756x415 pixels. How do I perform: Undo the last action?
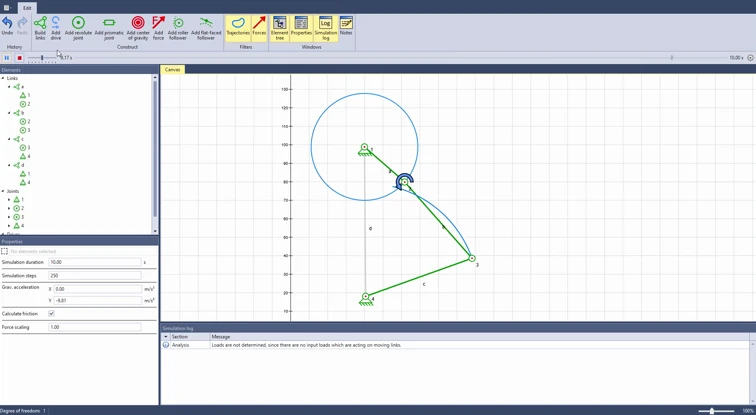7,26
